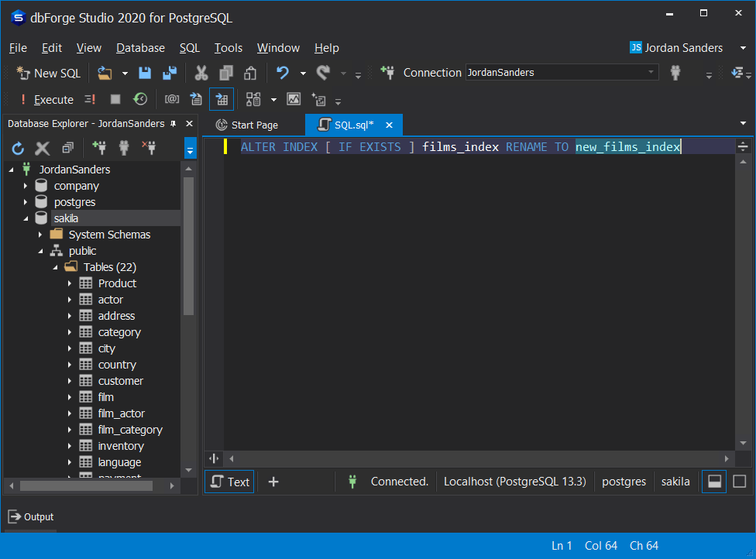This screenshot has width=756, height=559.
Task: Select the Product table
Action: pos(117,283)
